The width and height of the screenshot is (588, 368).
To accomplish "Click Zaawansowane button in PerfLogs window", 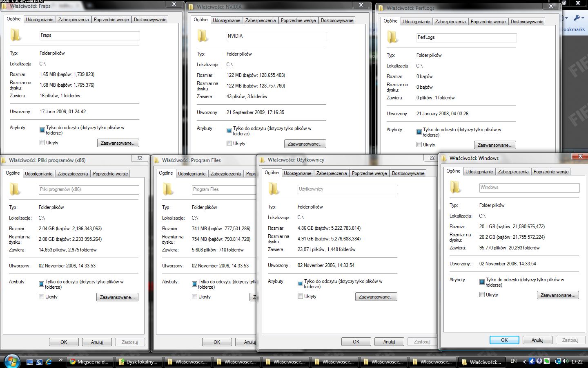I will click(495, 145).
